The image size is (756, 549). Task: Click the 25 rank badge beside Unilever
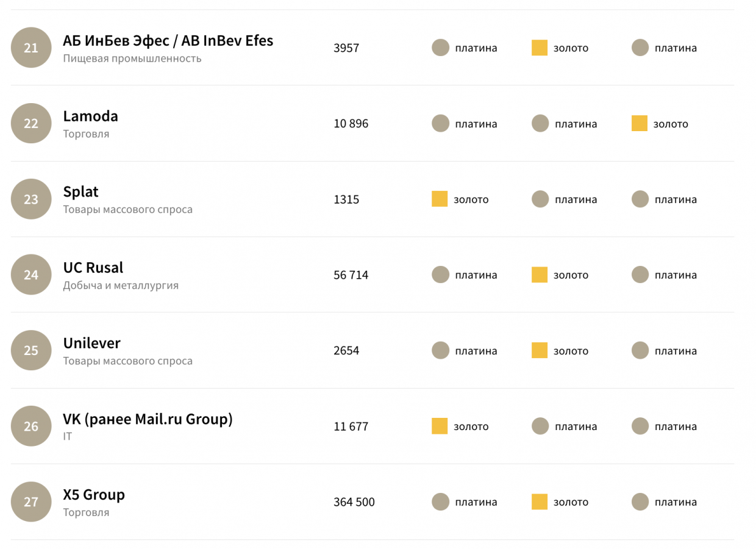(31, 350)
